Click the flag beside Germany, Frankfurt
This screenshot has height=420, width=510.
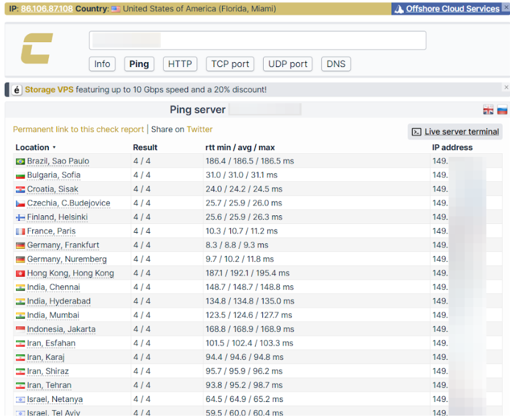(x=20, y=245)
